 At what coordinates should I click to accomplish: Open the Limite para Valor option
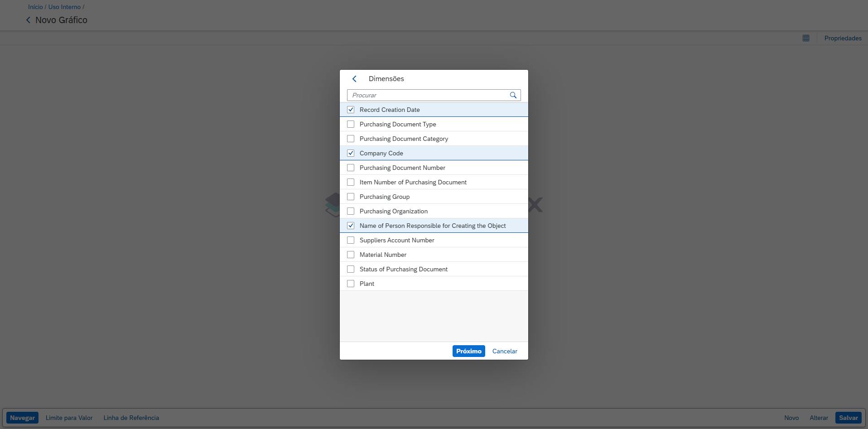click(69, 418)
